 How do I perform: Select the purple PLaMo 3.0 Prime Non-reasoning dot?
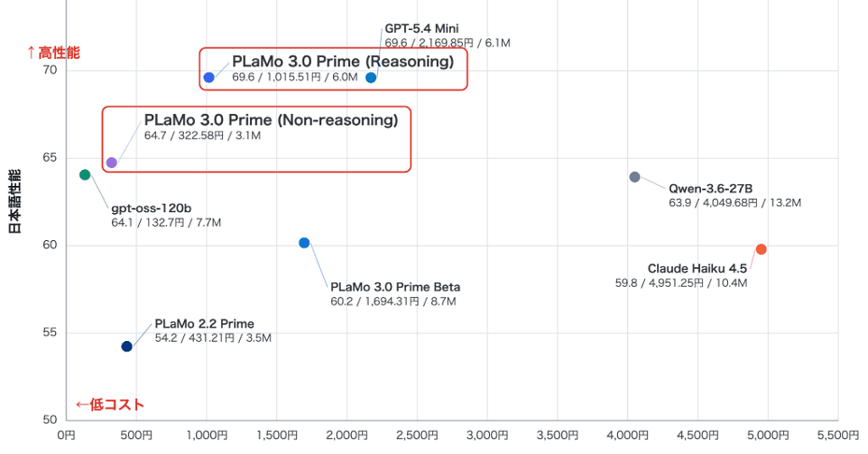[x=111, y=163]
